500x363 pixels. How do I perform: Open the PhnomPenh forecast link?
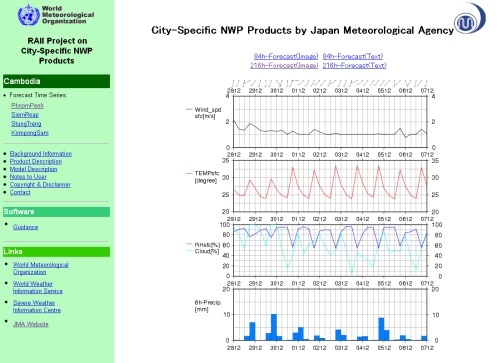pyautogui.click(x=27, y=106)
